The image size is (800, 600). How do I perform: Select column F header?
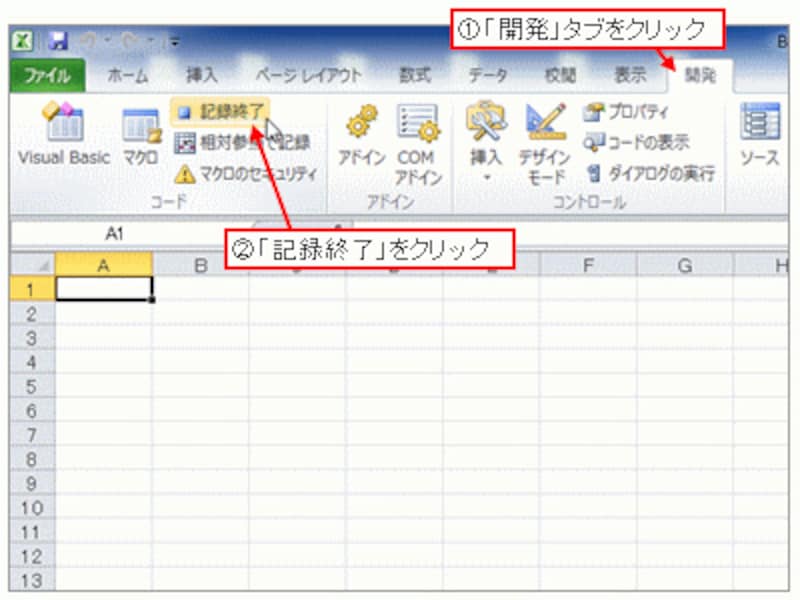click(x=588, y=265)
